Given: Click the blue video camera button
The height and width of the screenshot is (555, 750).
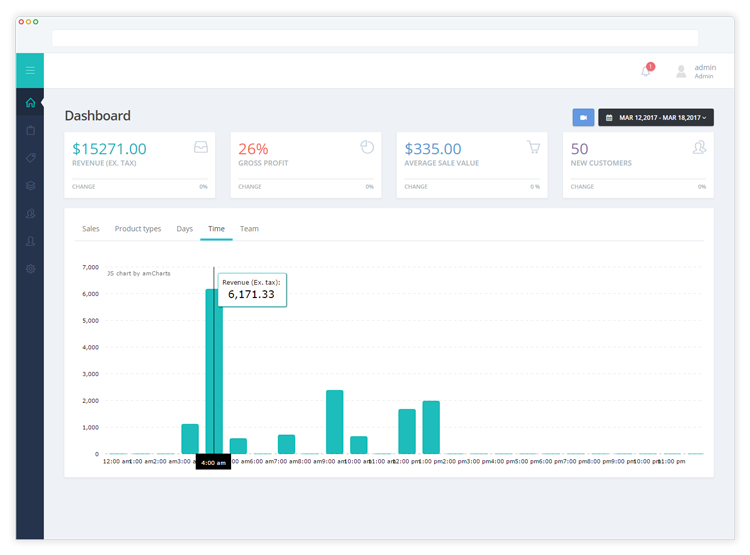Looking at the screenshot, I should [x=584, y=117].
